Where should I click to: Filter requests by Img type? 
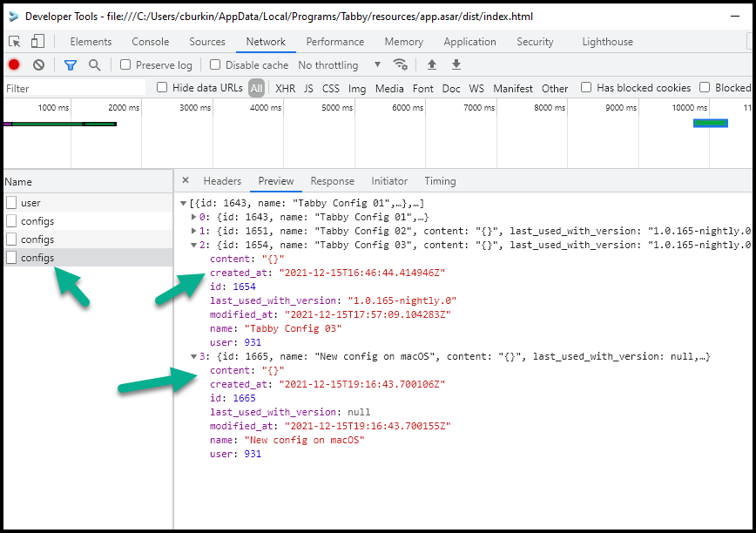click(x=357, y=88)
